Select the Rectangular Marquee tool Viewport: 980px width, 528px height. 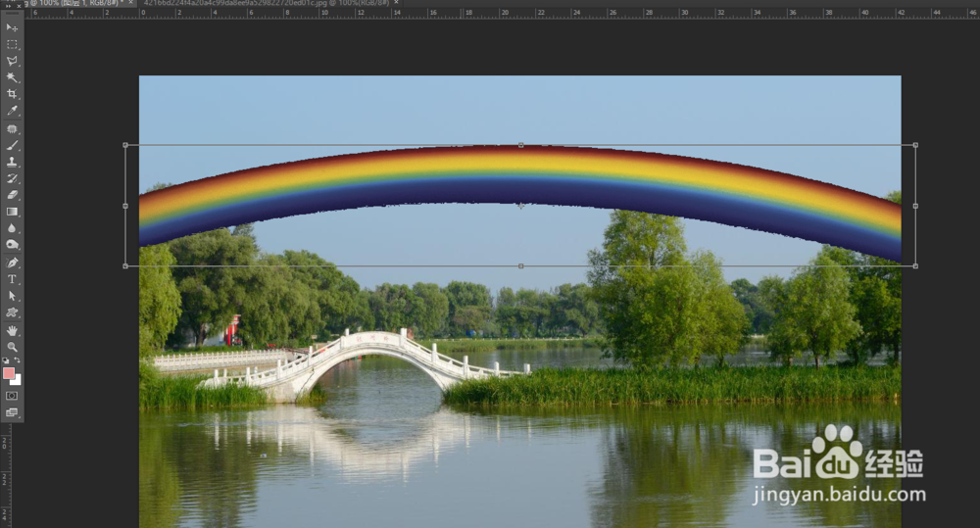click(12, 44)
